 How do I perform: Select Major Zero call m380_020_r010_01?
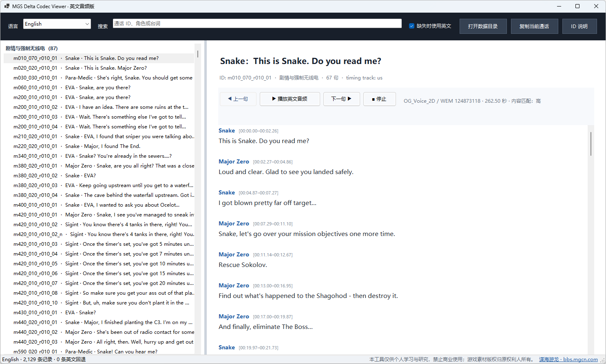tap(99, 166)
